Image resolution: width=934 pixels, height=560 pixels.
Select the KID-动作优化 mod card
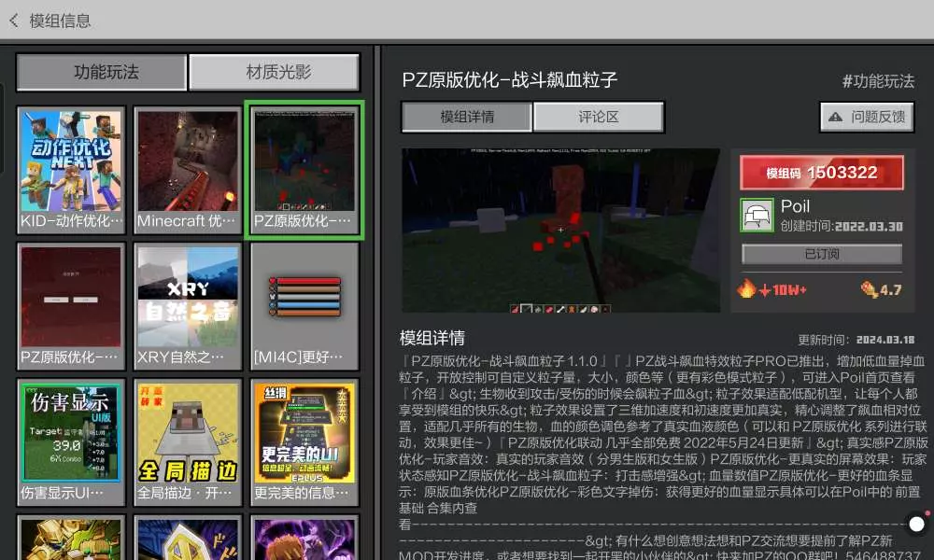(x=71, y=170)
